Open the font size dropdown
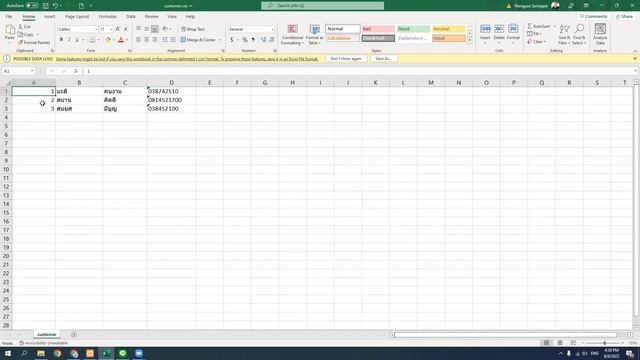 click(x=111, y=29)
